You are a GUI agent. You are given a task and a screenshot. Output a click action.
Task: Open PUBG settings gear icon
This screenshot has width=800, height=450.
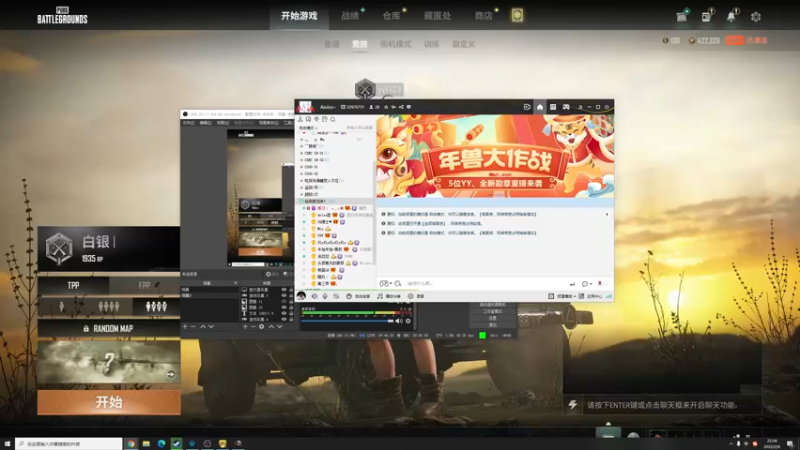[756, 17]
